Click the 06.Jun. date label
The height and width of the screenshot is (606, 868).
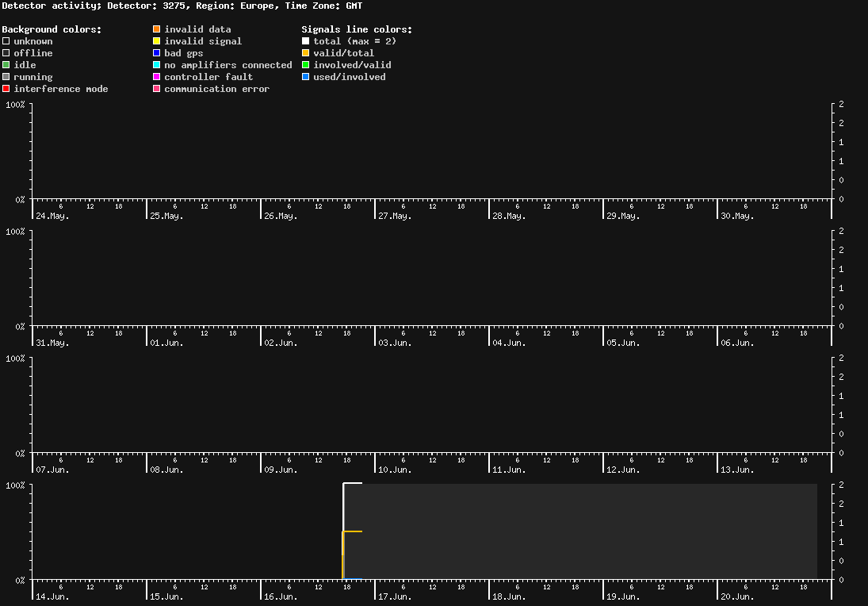737,343
